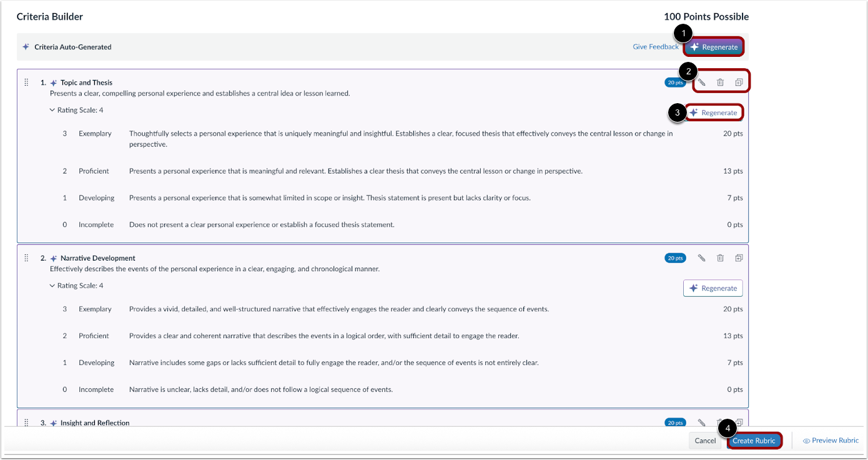The height and width of the screenshot is (460, 868).
Task: Edit the Topic and Thesis criterion pencil icon
Action: (x=702, y=81)
